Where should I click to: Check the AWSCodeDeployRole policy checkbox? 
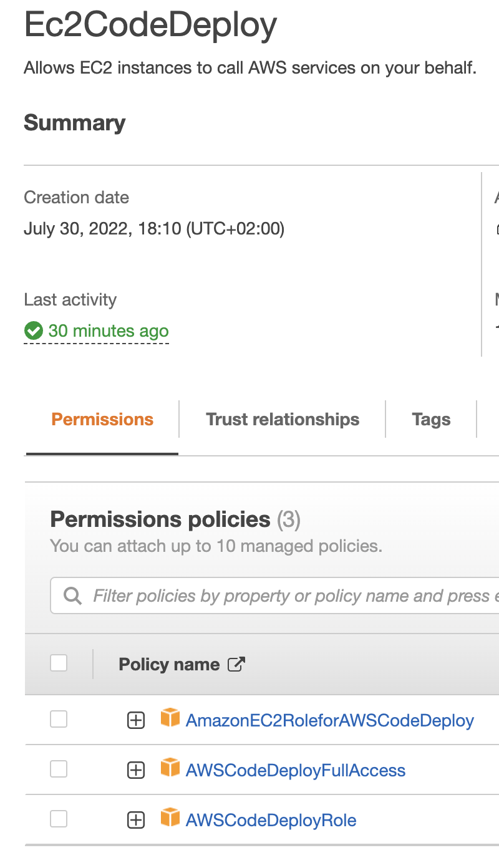(59, 819)
